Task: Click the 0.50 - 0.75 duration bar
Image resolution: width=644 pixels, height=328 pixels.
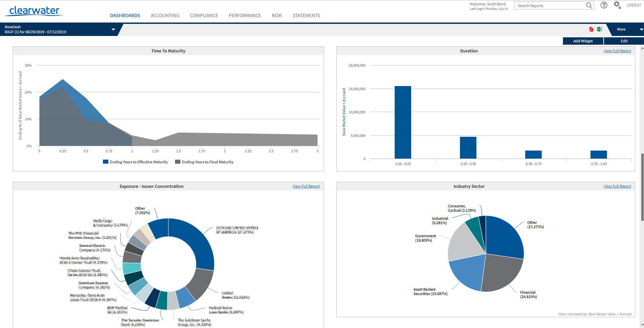Action: (533, 155)
